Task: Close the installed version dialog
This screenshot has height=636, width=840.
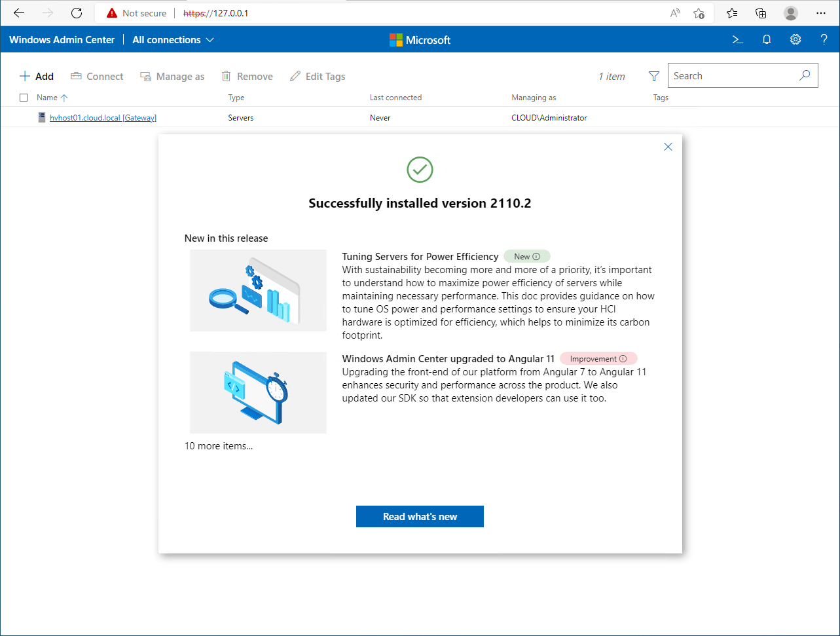Action: coord(668,147)
